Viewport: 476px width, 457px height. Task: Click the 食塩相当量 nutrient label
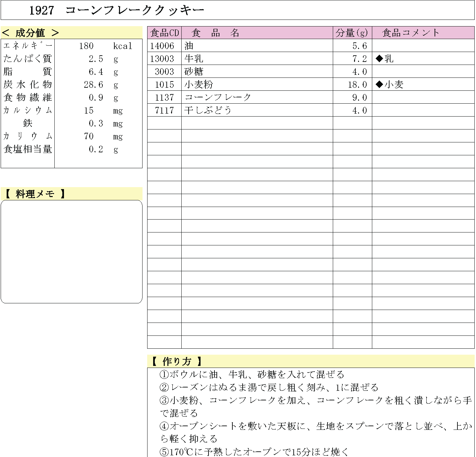(28, 149)
